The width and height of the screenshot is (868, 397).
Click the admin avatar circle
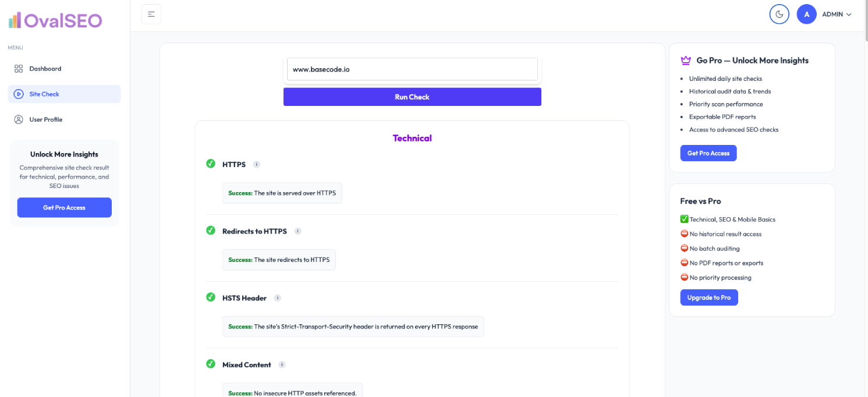pyautogui.click(x=807, y=14)
